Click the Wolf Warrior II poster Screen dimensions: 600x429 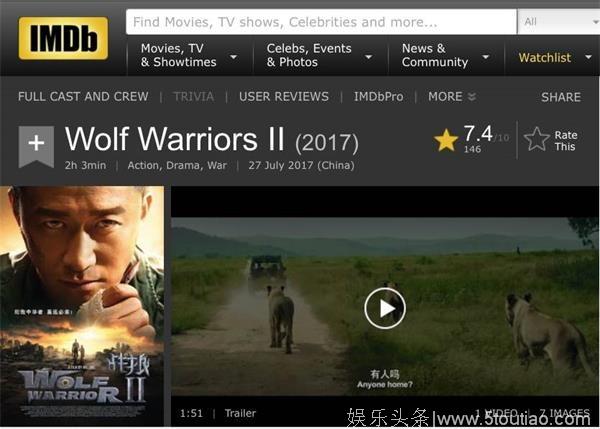(82, 306)
